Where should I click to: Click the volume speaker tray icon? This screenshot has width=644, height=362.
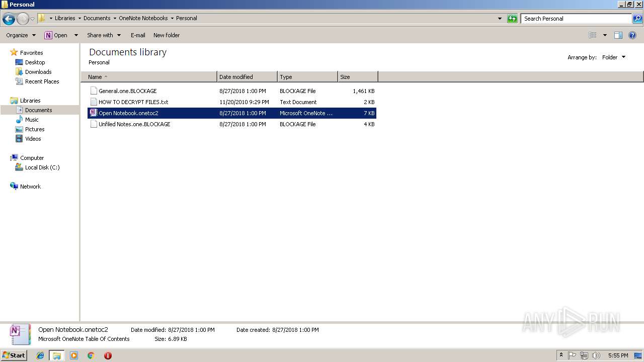[x=596, y=355]
